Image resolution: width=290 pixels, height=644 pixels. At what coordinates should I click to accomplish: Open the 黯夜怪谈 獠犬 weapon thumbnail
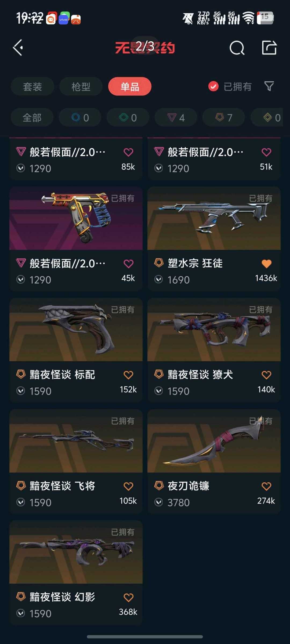click(214, 330)
